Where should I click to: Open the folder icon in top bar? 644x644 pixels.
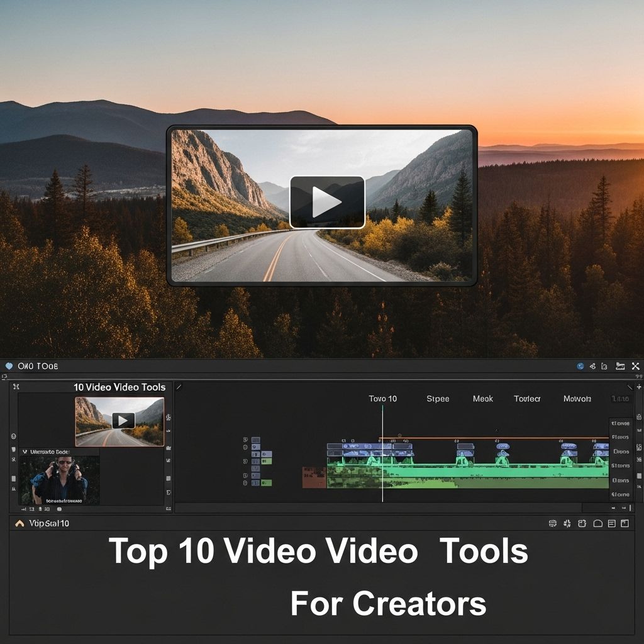pos(620,366)
